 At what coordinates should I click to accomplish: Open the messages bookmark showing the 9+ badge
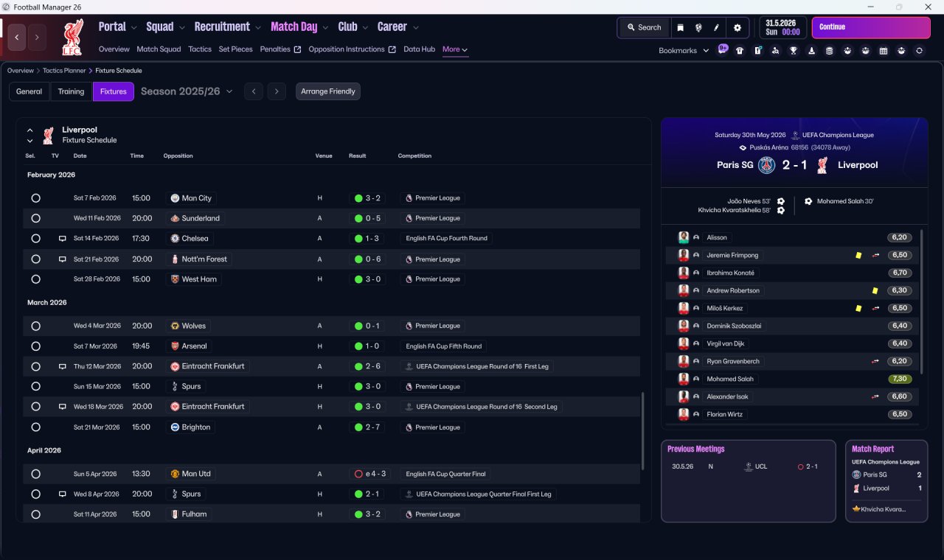click(723, 50)
